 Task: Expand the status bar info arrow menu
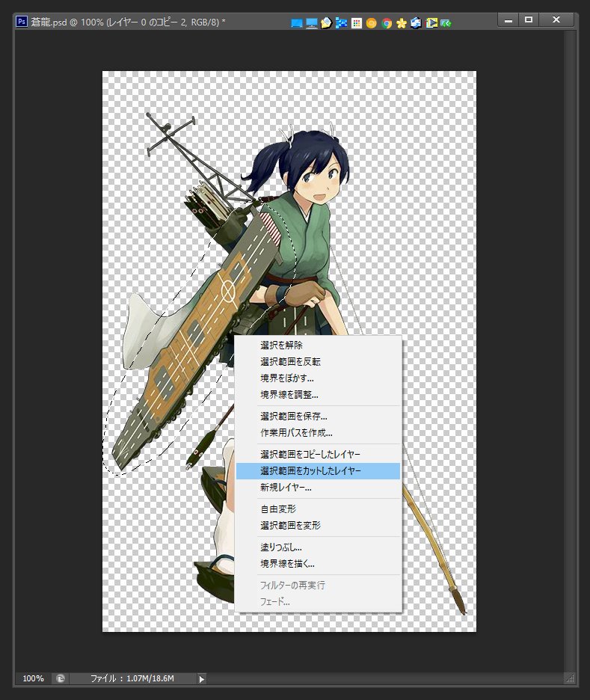click(202, 679)
